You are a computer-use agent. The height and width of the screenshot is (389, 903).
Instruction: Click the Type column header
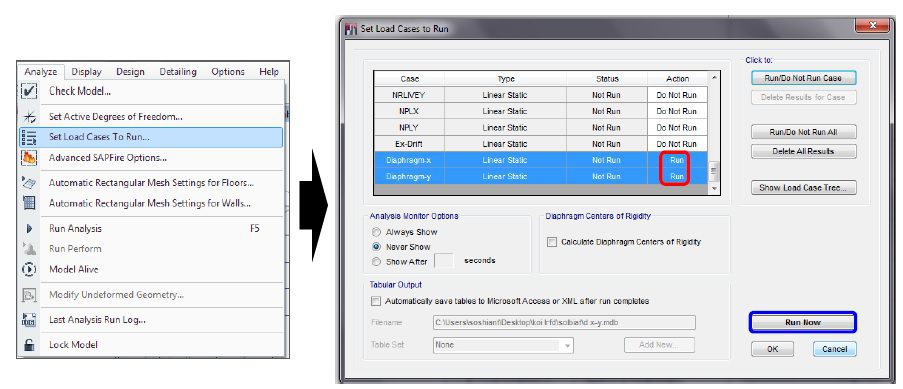point(506,79)
